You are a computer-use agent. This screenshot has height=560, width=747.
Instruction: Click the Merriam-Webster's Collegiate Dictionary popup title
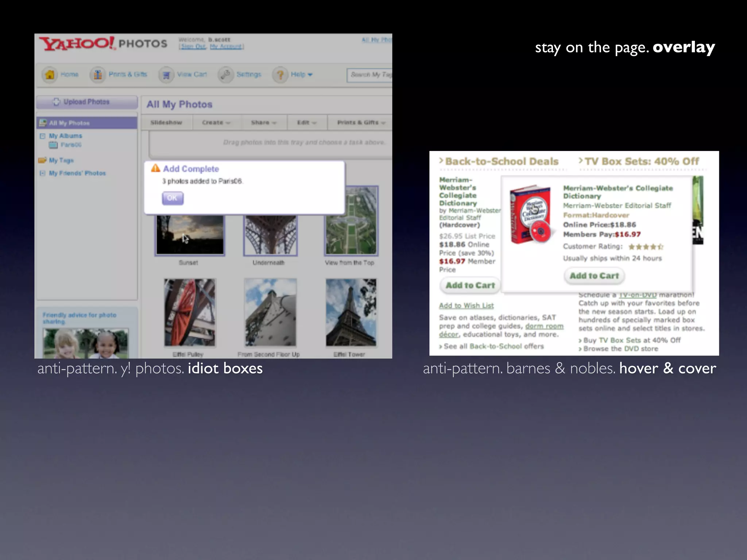coord(618,192)
